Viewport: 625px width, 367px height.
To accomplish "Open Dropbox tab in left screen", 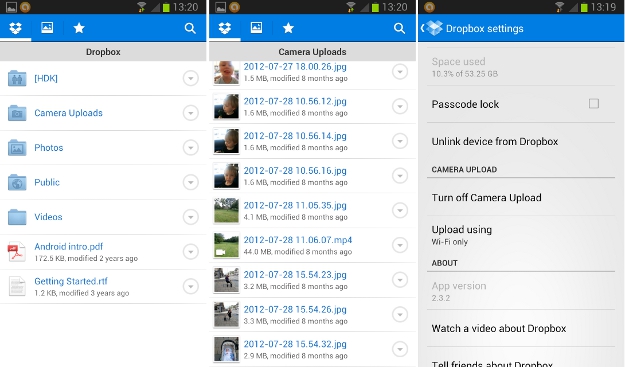I will [x=16, y=28].
